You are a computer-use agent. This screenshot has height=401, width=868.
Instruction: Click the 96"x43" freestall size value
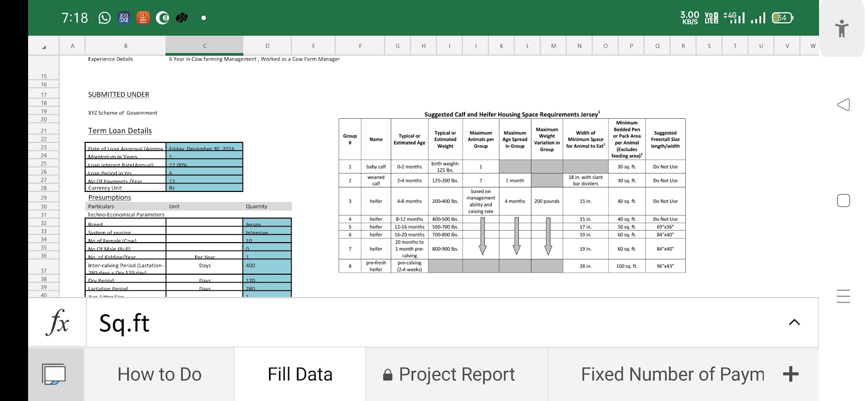[x=665, y=266]
